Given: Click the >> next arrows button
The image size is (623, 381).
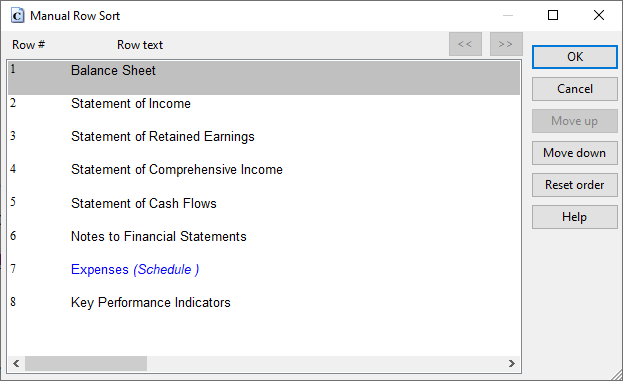Looking at the screenshot, I should tap(506, 44).
